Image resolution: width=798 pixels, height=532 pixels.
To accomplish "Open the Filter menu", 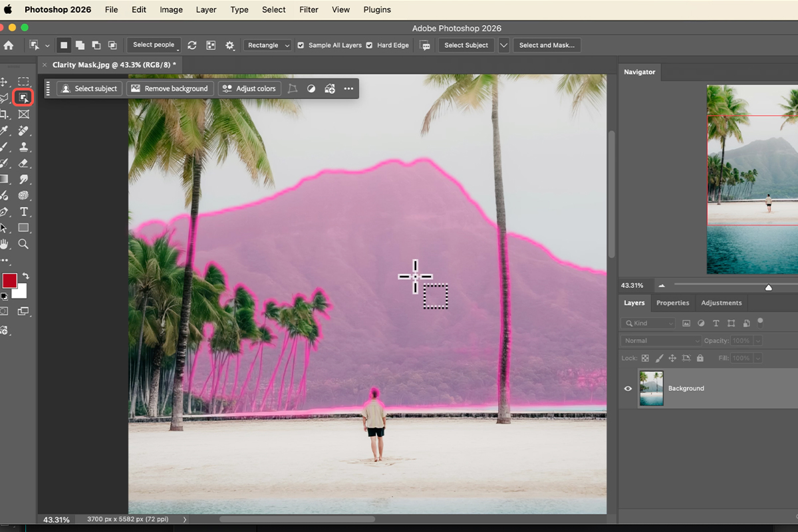I will pyautogui.click(x=309, y=10).
